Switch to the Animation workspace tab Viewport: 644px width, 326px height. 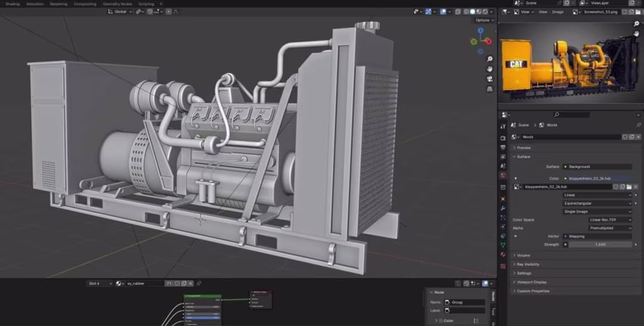pos(35,4)
